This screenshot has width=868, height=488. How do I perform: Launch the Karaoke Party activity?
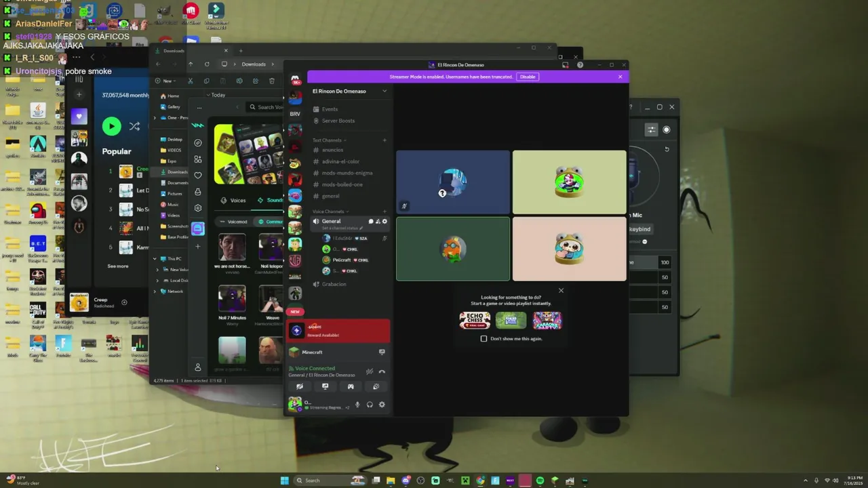pos(547,321)
